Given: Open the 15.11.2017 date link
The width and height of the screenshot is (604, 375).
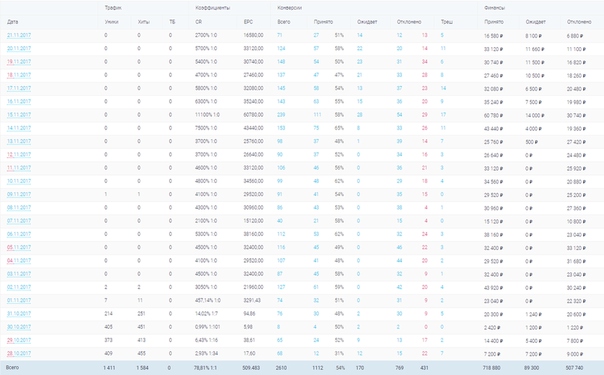Looking at the screenshot, I should (x=19, y=115).
